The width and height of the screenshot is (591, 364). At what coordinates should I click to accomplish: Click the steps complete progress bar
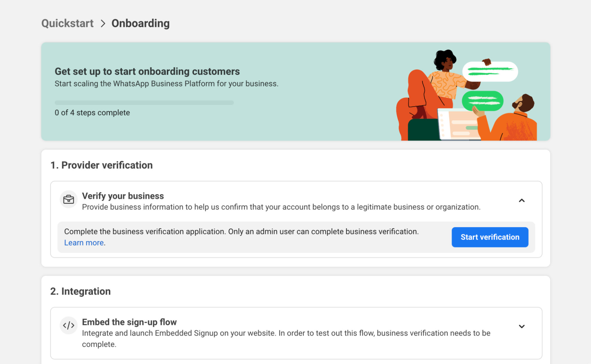point(144,103)
